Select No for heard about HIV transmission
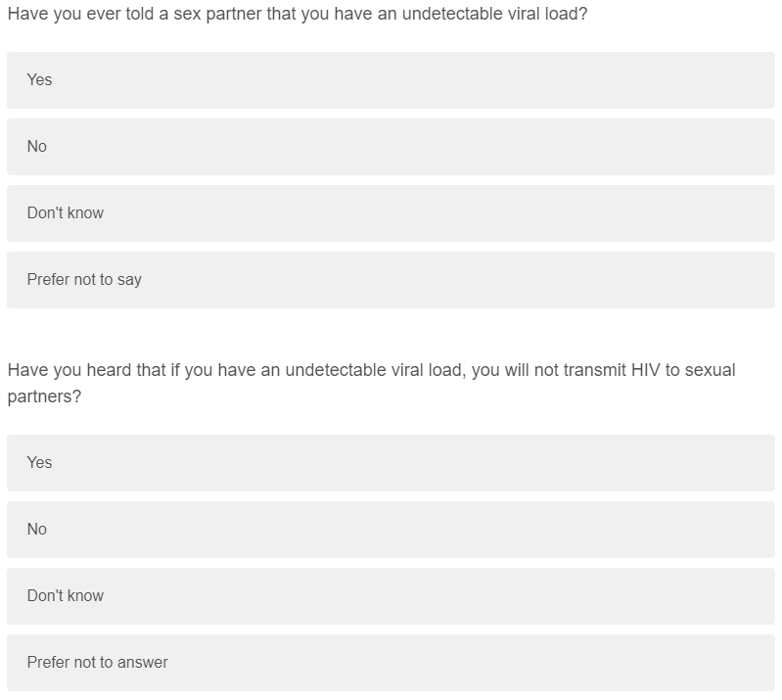 [x=391, y=530]
